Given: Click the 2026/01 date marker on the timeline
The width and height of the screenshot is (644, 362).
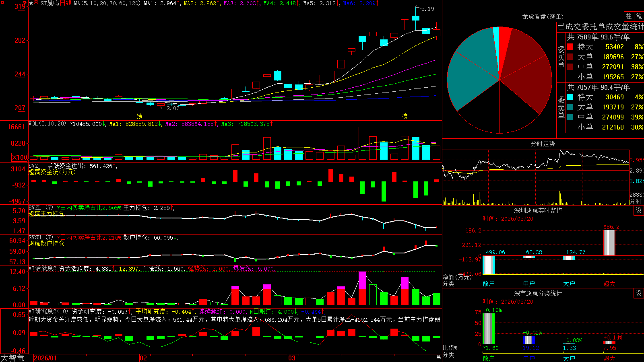Looking at the screenshot, I should pyautogui.click(x=45, y=358).
